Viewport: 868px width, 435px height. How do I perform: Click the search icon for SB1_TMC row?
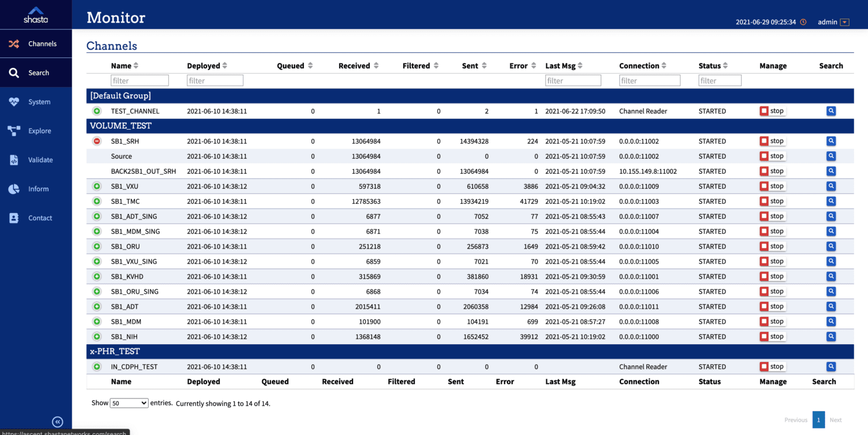tap(831, 202)
